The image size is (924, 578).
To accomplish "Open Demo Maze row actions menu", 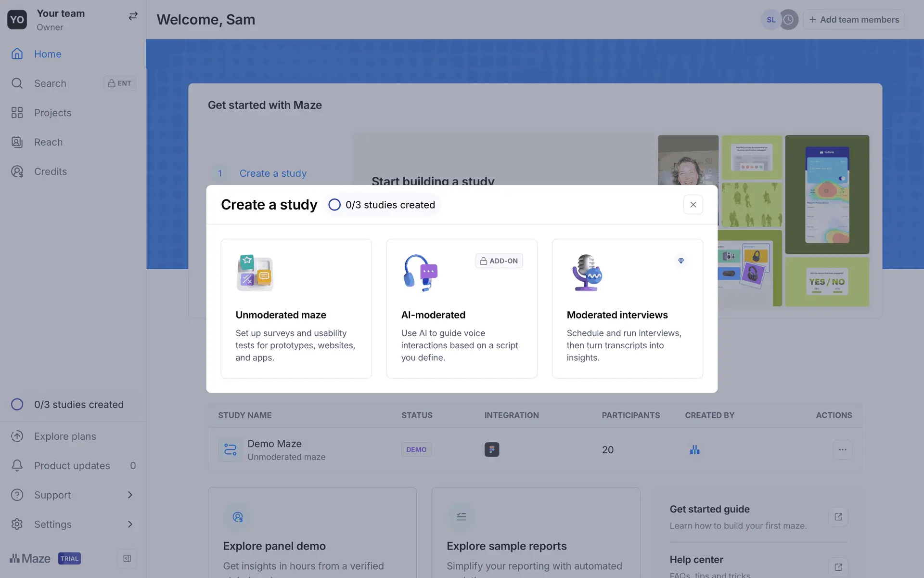I will click(842, 449).
